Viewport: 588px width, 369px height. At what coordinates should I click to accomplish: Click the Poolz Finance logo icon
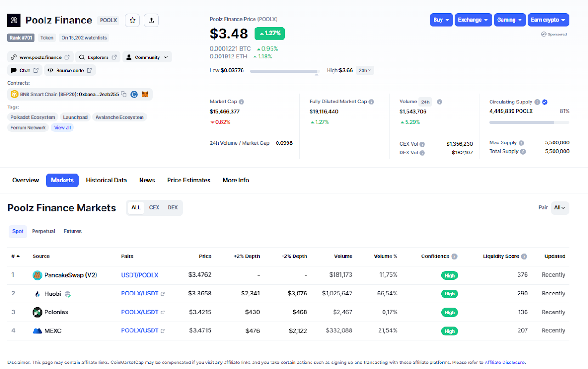coord(14,20)
